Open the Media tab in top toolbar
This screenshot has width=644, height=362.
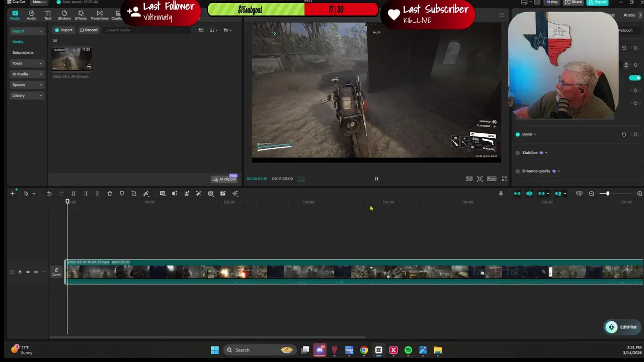coord(15,15)
